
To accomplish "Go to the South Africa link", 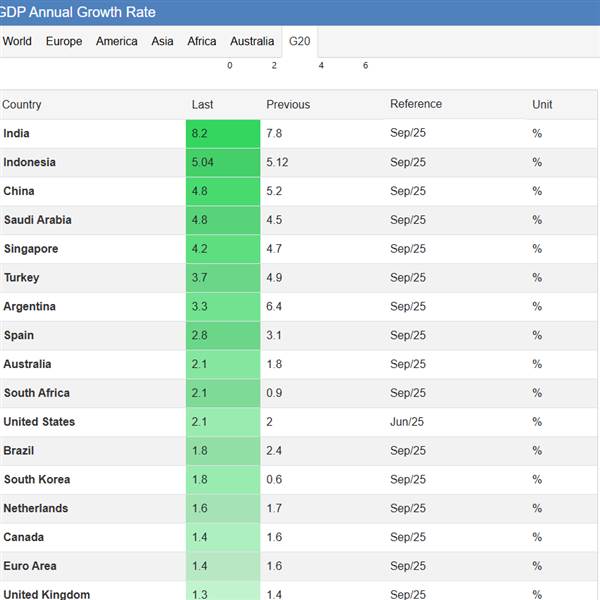I will click(x=37, y=393).
